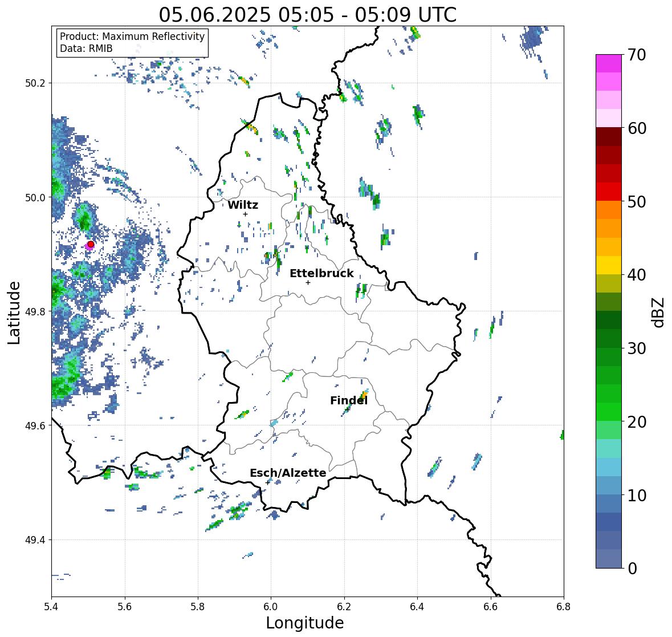Click the Findel station label
This screenshot has height=637, width=672.
click(x=348, y=400)
